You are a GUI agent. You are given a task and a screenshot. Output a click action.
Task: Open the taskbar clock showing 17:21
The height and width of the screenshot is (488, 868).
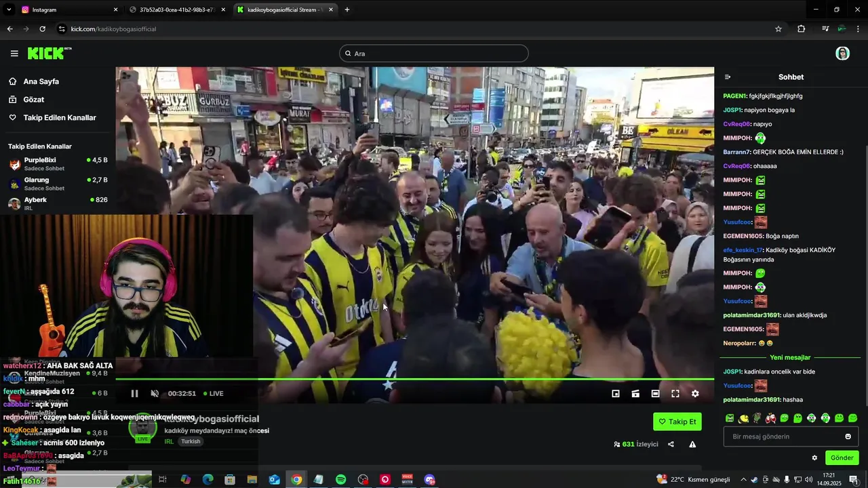click(x=829, y=479)
